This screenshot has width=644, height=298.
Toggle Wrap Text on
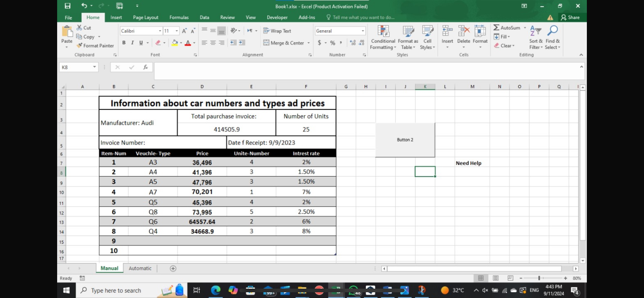pyautogui.click(x=277, y=31)
